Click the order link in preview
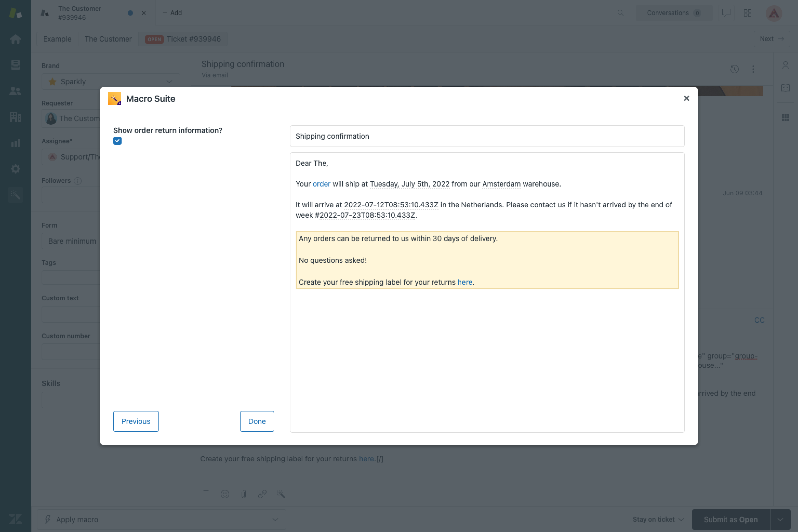Image resolution: width=798 pixels, height=532 pixels. [x=321, y=184]
